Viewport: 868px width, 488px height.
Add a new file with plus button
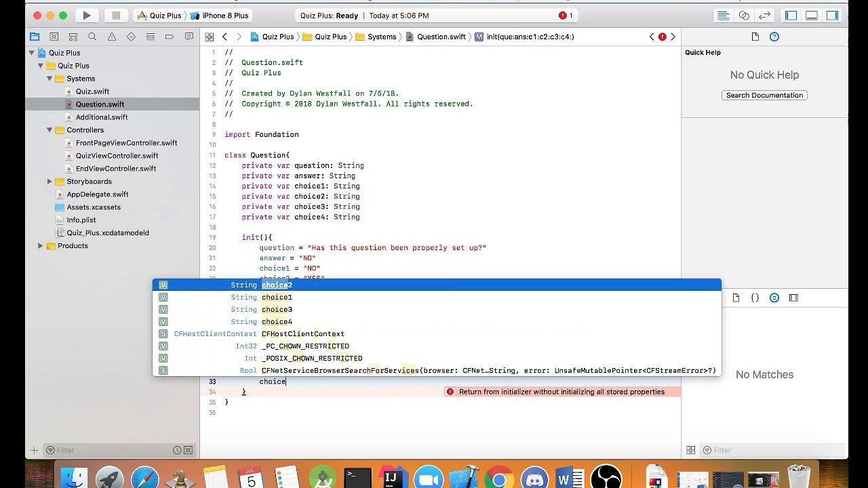coord(34,450)
